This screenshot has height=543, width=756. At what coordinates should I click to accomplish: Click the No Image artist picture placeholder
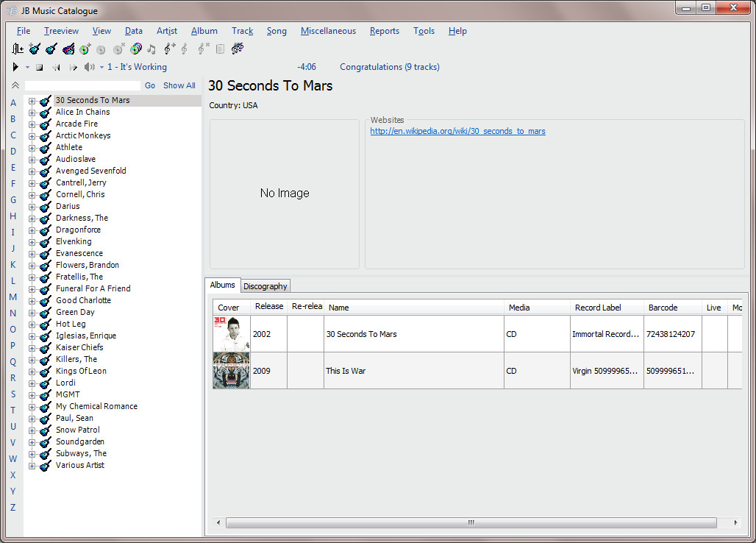point(285,194)
